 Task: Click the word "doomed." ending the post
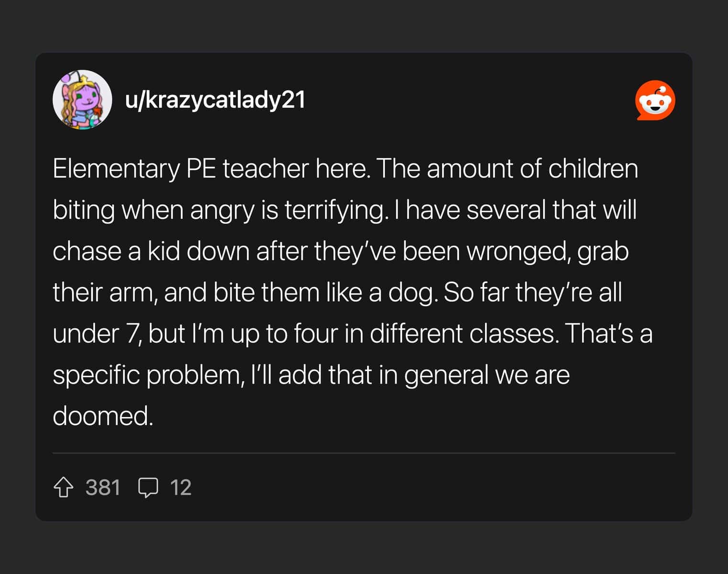(103, 416)
